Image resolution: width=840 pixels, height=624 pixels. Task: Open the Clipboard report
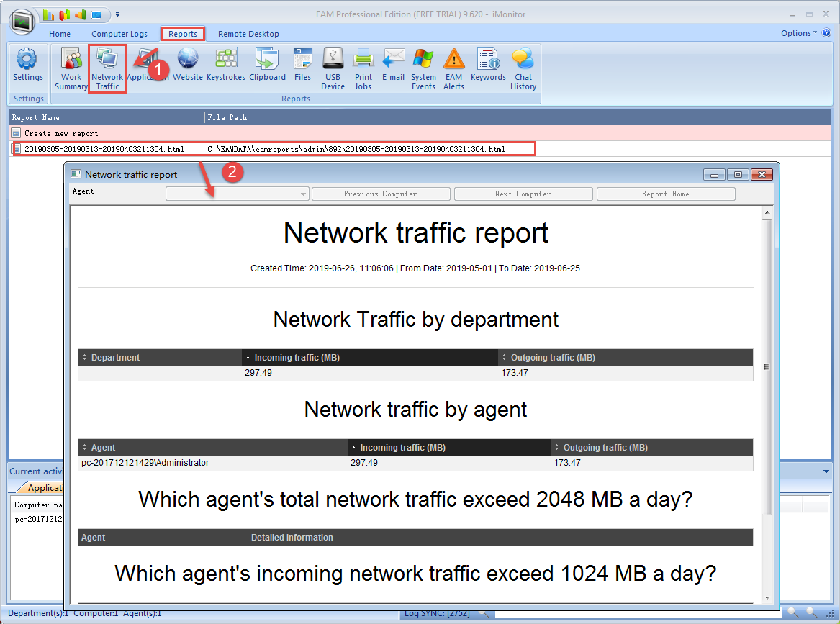point(267,65)
